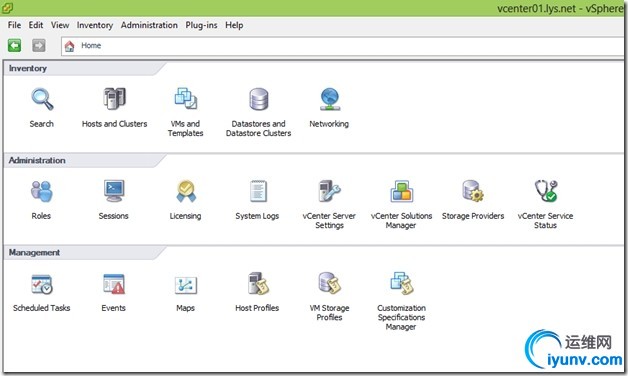628x376 pixels.
Task: Open Customization Specifications Manager
Action: 402,283
